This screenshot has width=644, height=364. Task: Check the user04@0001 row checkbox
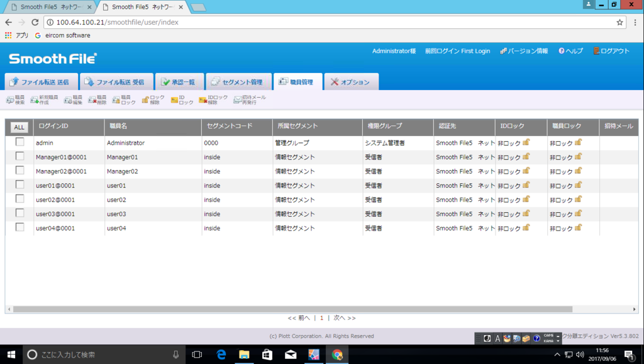pyautogui.click(x=19, y=227)
